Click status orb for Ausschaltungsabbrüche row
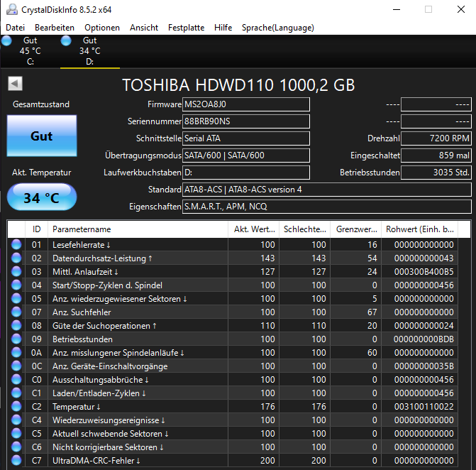 pos(16,379)
